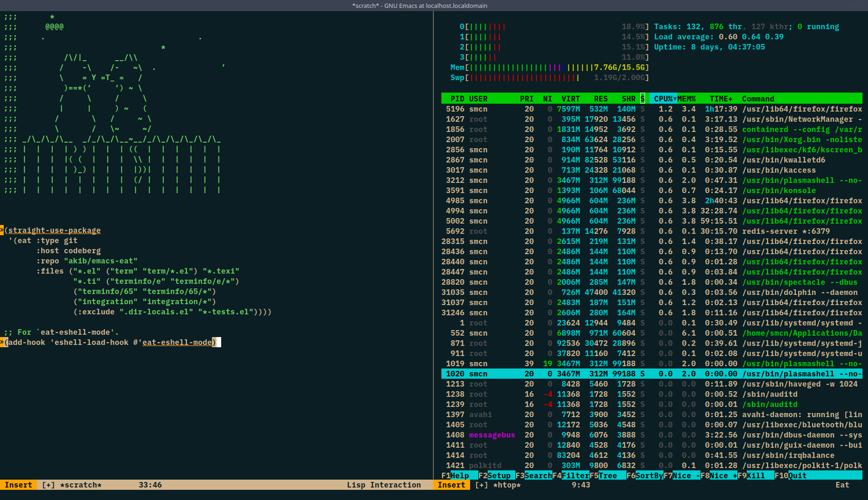
Task: Click Lisp Interaction major mode indicator
Action: [384, 485]
